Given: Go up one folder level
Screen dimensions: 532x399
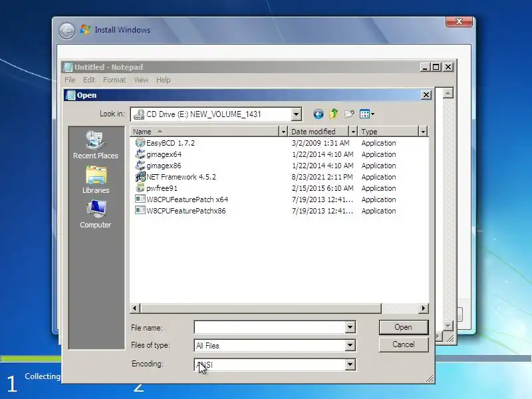Looking at the screenshot, I should (334, 114).
